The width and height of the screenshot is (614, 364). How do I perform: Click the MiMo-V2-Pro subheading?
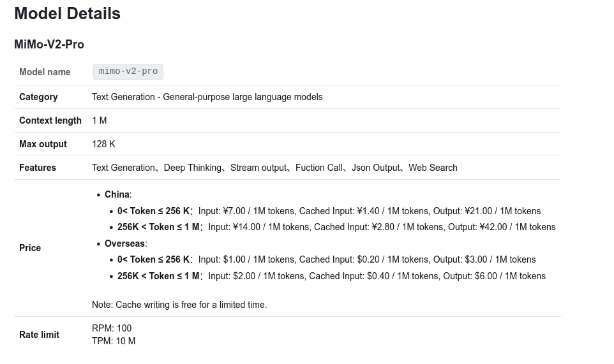pos(49,44)
